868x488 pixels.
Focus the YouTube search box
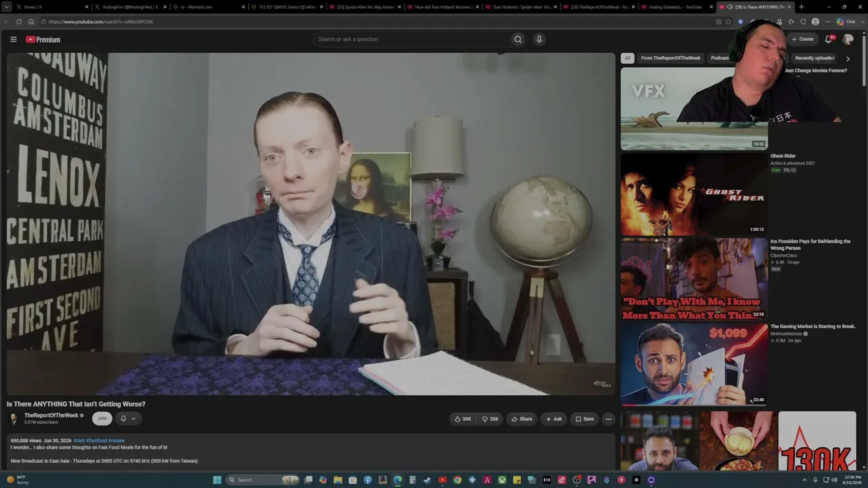tap(411, 39)
